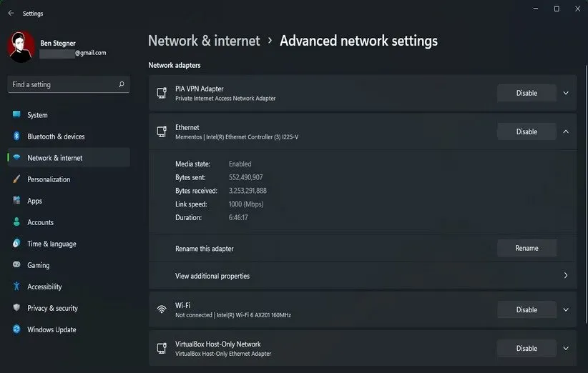Expand the Wi-Fi adapter details
Viewport: 588px width, 373px height.
click(566, 309)
